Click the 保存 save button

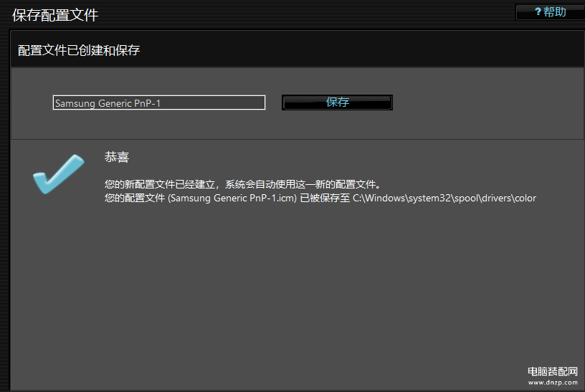(x=337, y=102)
